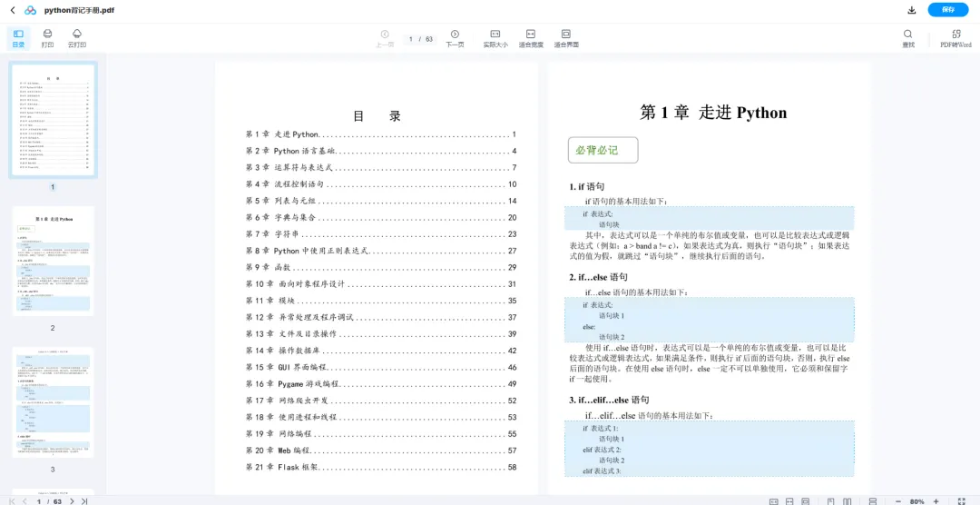Viewport: 980px width, 505px height.
Task: Click status bar previous page arrow
Action: click(x=25, y=501)
